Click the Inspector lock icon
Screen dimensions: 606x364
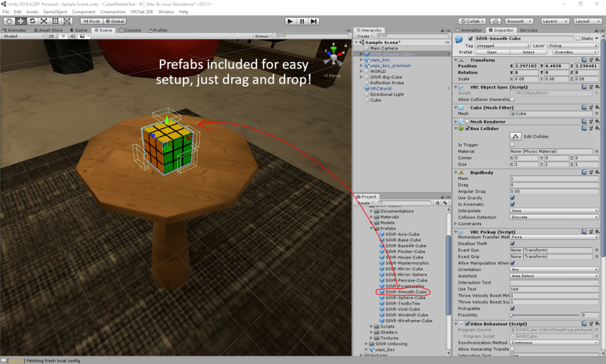pos(596,30)
